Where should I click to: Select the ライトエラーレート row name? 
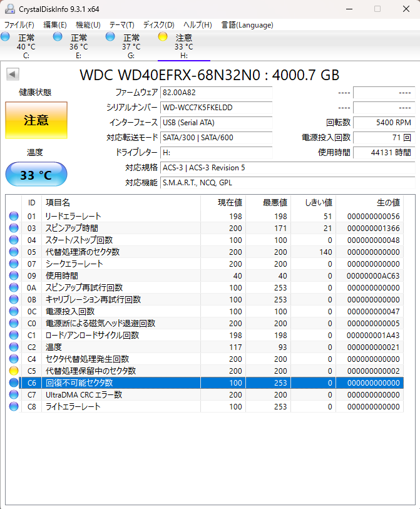pos(73,406)
